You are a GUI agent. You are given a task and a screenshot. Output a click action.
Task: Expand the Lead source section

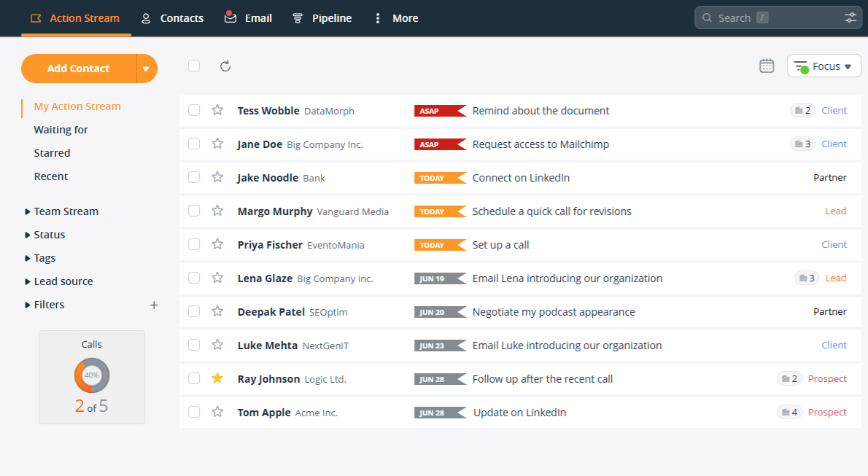pyautogui.click(x=58, y=281)
